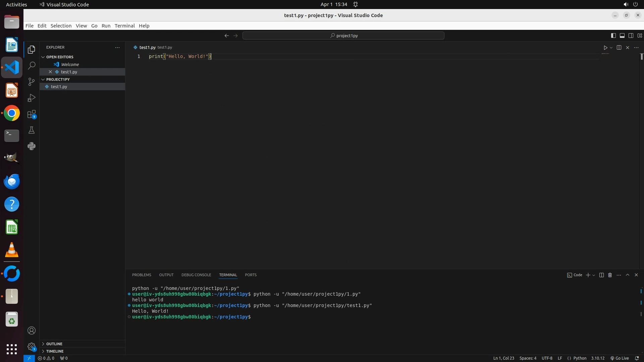Toggle Panel visibility layout button
Image resolution: width=644 pixels, height=362 pixels.
coord(622,36)
